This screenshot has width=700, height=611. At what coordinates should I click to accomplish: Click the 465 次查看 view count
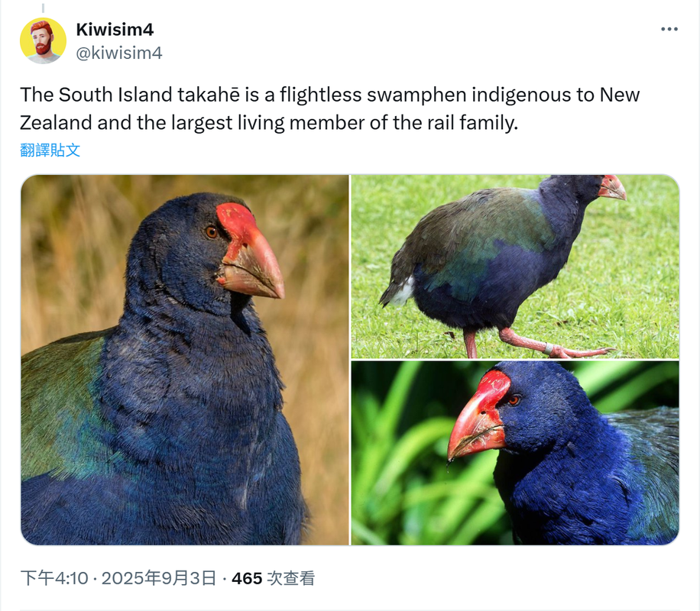pyautogui.click(x=274, y=578)
